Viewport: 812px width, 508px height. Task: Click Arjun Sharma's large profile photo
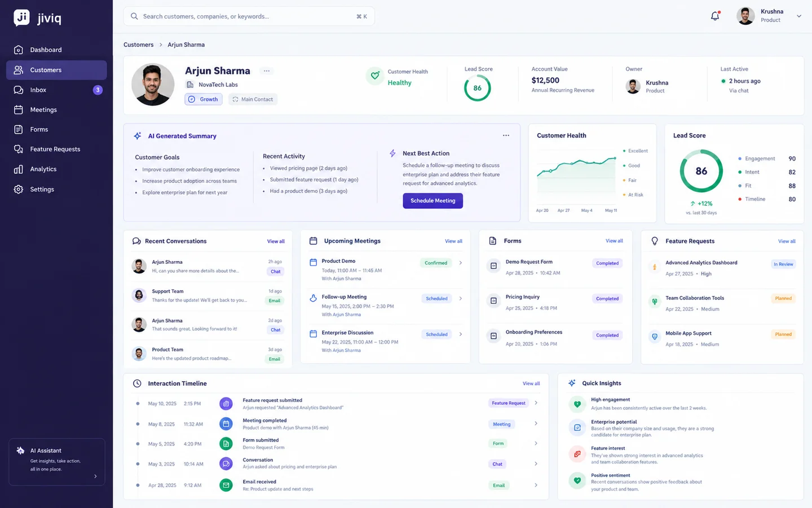click(153, 85)
